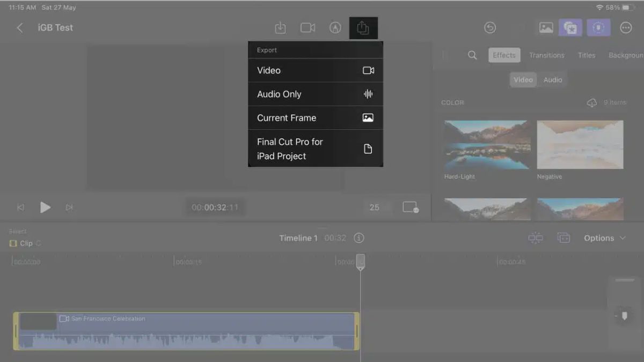Open the more options ellipsis menu
Screen dimensions: 644x362
point(626,28)
